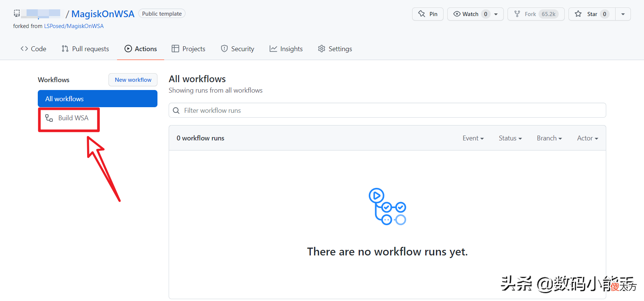Click the Pin repository button
This screenshot has height=301, width=644.
click(427, 14)
